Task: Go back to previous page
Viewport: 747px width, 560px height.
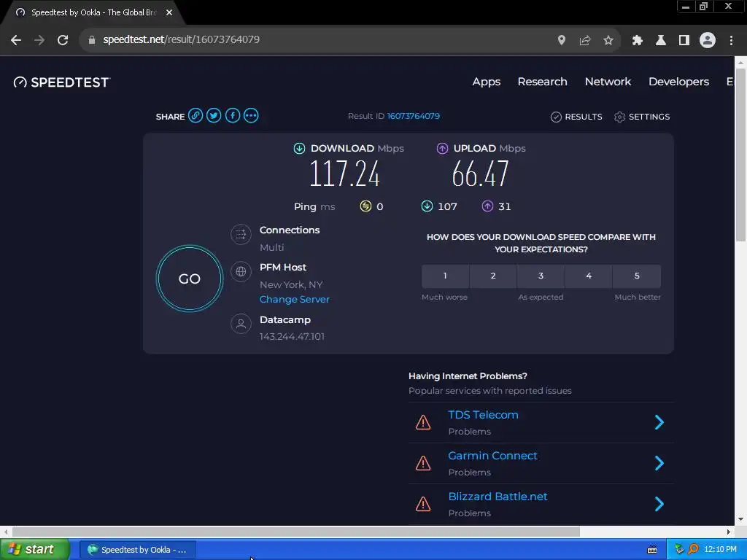Action: click(x=16, y=40)
